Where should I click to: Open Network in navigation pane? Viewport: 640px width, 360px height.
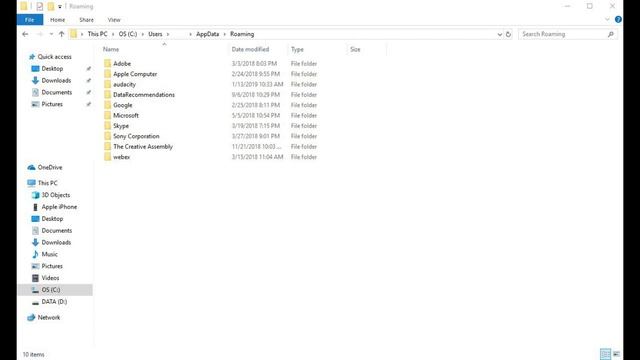(49, 318)
